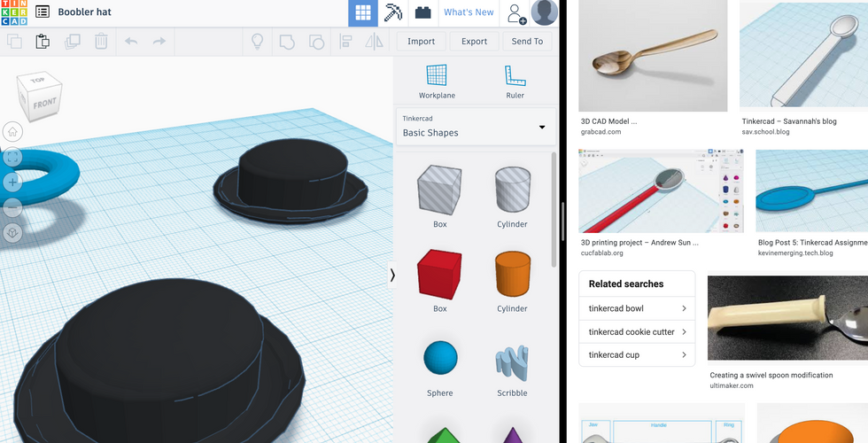
Task: Select the 3D design grid view icon
Action: (363, 12)
